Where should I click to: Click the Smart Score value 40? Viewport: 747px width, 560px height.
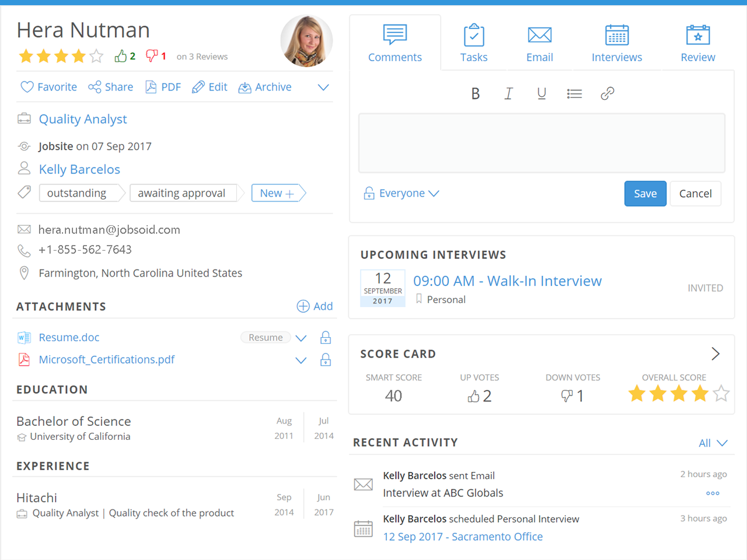393,396
